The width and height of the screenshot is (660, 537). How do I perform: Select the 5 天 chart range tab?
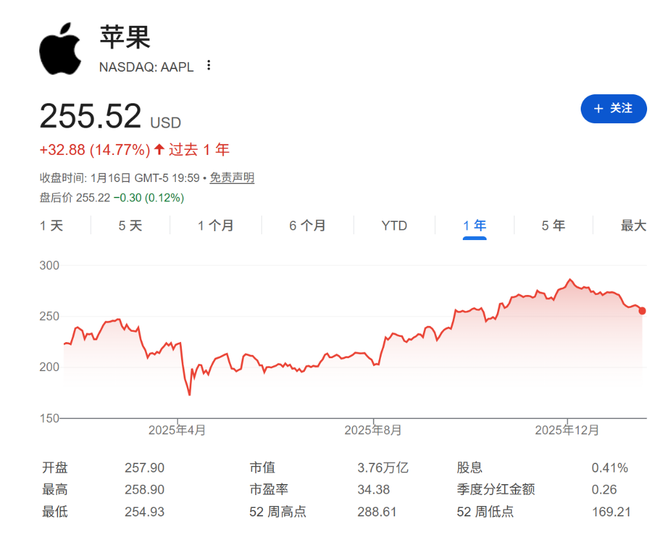click(130, 226)
